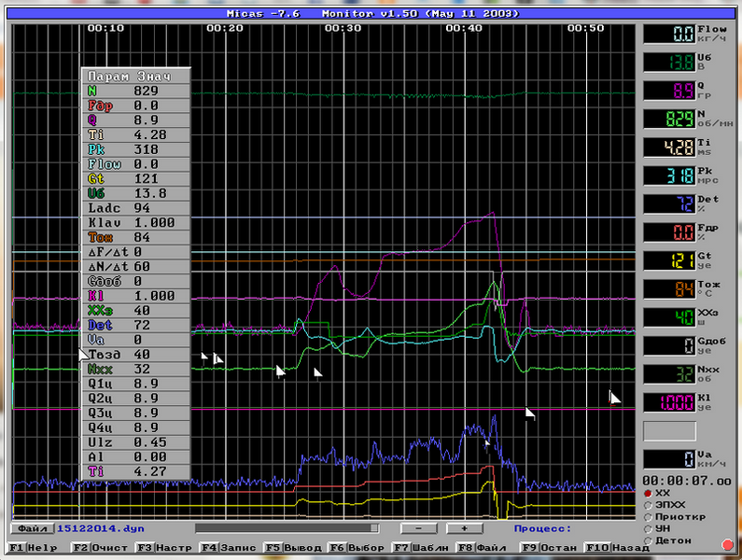Click the N rpm digital gauge display
Viewport: 742px width, 560px height.
(x=669, y=119)
